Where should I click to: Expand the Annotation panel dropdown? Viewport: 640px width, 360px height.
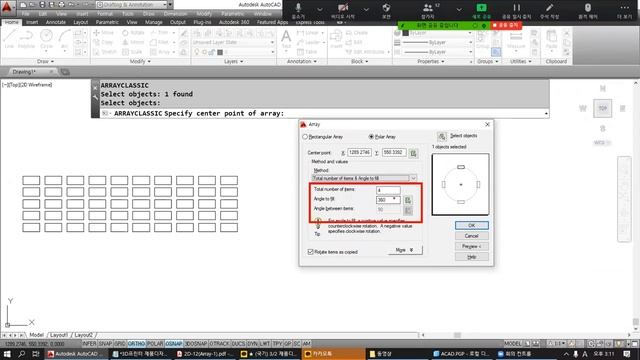pyautogui.click(x=302, y=62)
